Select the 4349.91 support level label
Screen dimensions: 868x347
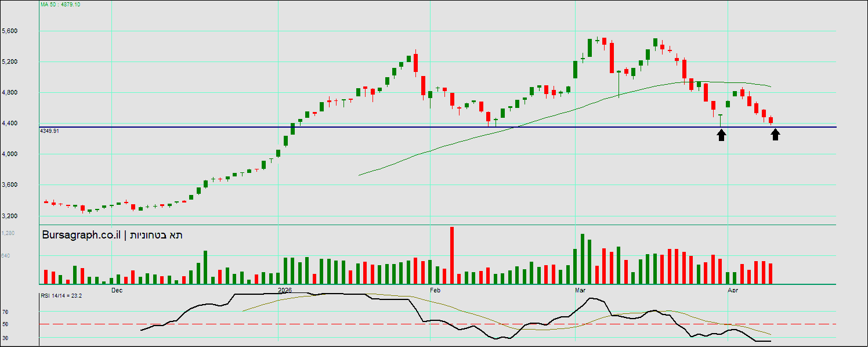pos(49,131)
